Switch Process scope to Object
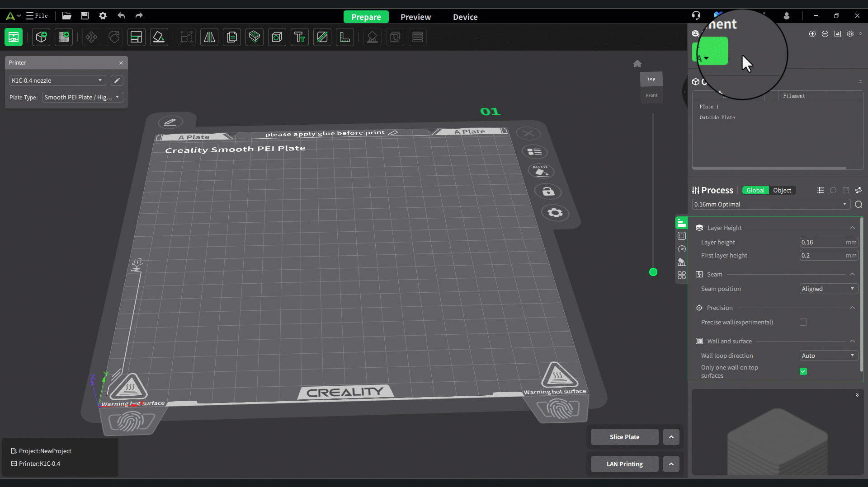Screen dimensions: 868x487 [x=782, y=190]
